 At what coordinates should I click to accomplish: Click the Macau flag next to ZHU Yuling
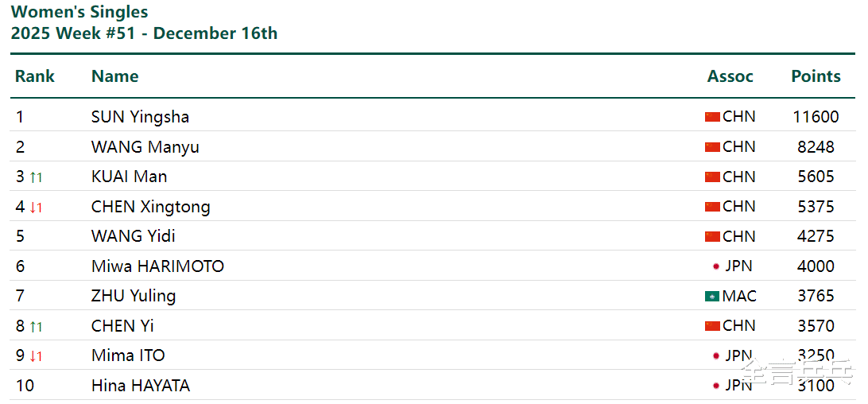click(x=712, y=296)
